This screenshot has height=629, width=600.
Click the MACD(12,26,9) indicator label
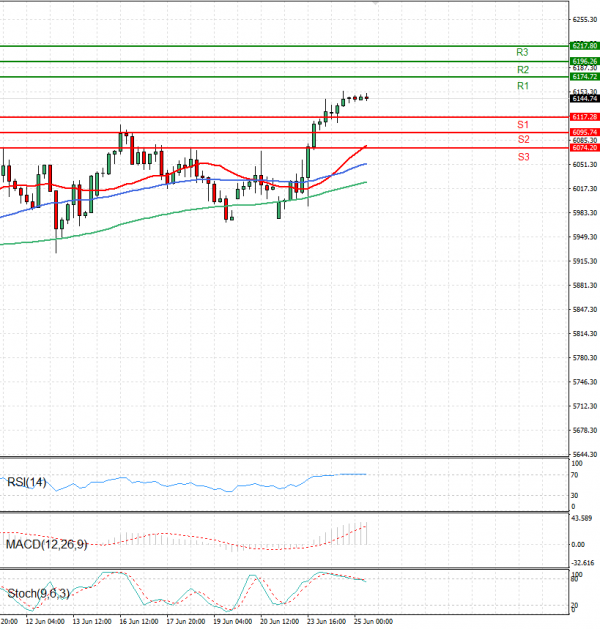click(47, 545)
